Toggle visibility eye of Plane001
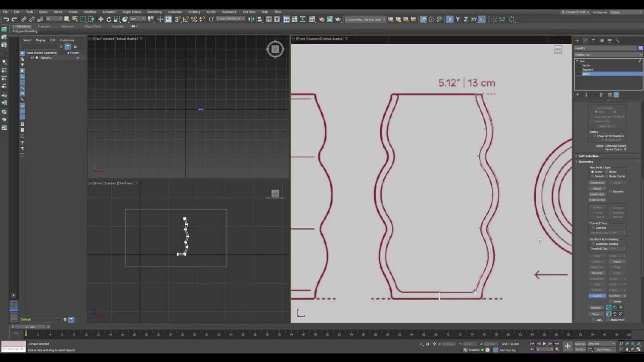 [32, 58]
